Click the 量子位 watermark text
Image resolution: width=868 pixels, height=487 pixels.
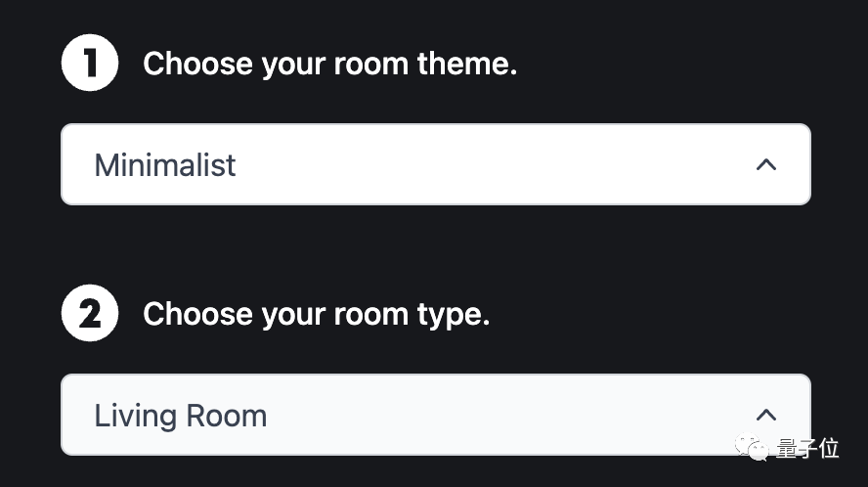(807, 448)
